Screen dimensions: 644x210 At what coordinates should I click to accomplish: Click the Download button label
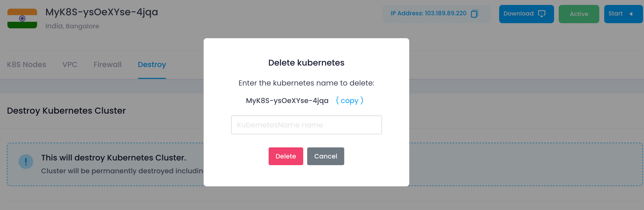[x=518, y=14]
